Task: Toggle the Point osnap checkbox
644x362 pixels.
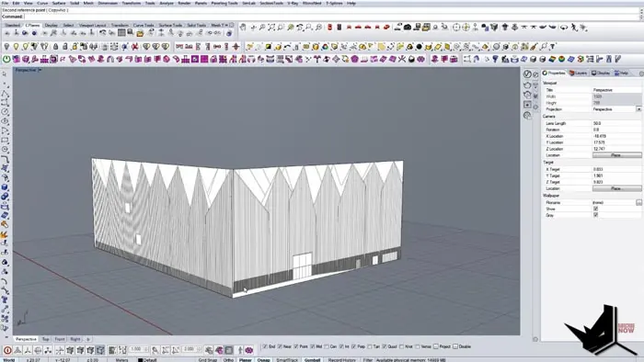Action: click(x=296, y=346)
